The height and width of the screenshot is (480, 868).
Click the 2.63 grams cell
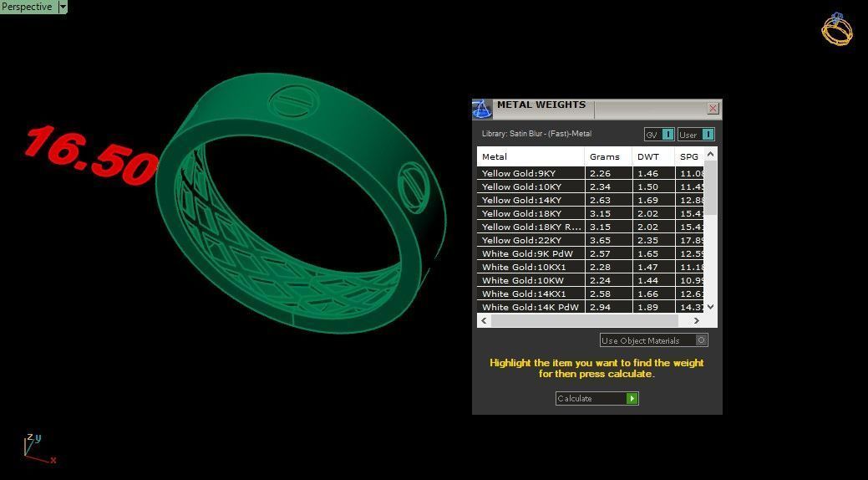[x=608, y=200]
